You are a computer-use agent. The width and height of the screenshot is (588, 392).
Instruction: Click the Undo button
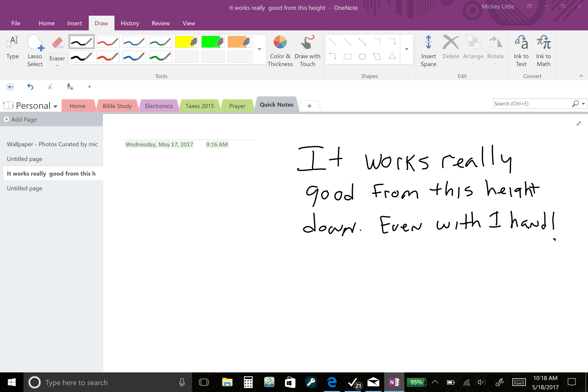pos(30,87)
